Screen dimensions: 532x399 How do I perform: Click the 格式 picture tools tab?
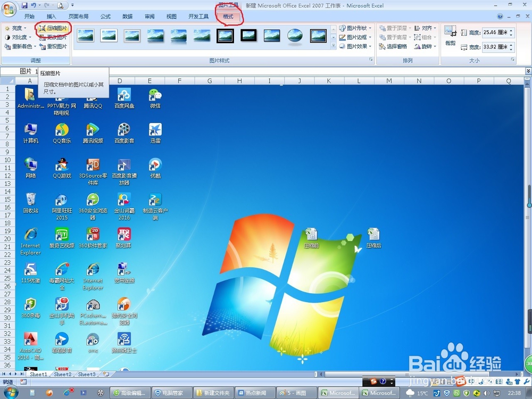point(228,16)
